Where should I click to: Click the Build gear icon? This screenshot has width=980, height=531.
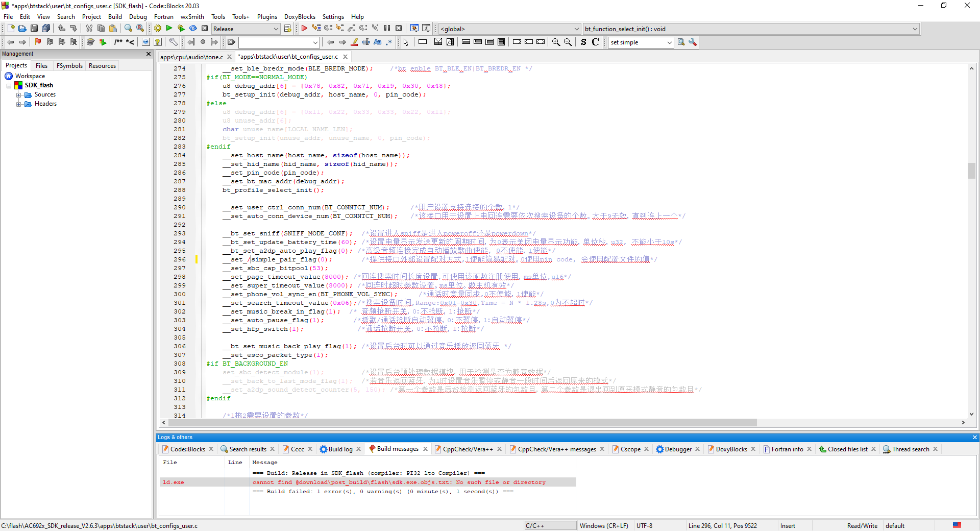click(x=158, y=29)
